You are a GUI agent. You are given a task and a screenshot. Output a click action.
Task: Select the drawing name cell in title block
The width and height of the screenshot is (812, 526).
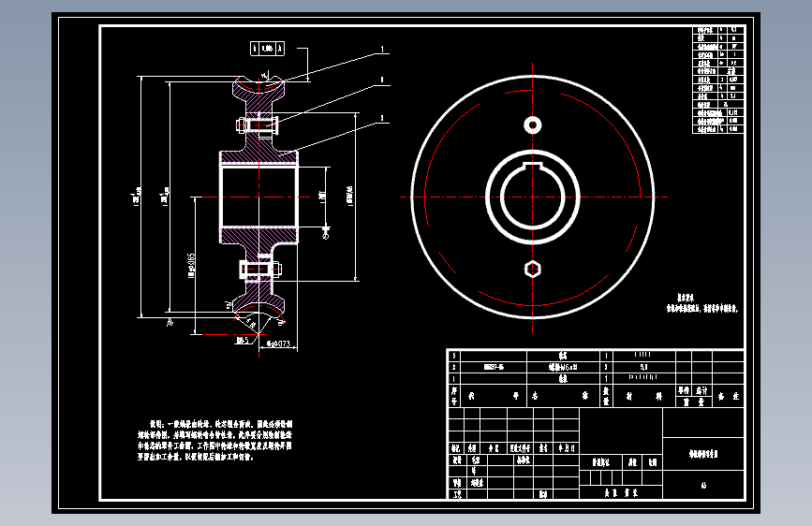pos(703,454)
